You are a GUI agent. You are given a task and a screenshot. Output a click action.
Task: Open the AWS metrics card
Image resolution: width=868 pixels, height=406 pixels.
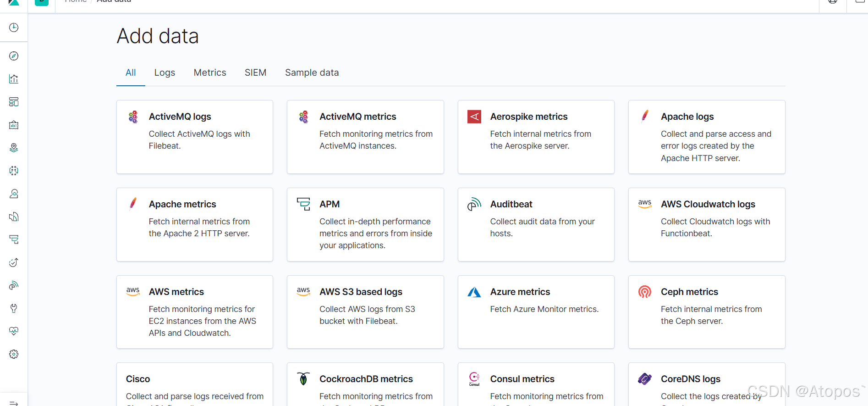pyautogui.click(x=195, y=312)
